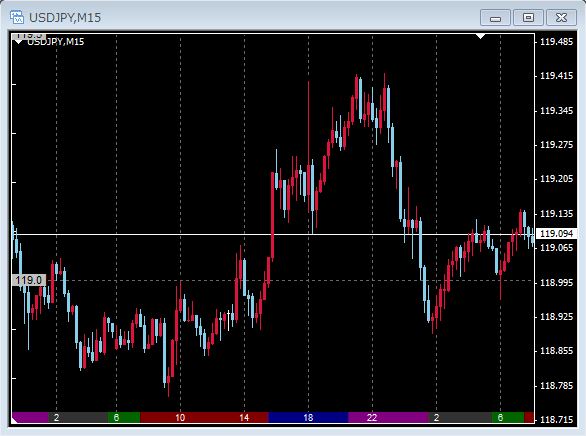Click the first gray session block labeled 2
The image size is (586, 436).
point(78,417)
